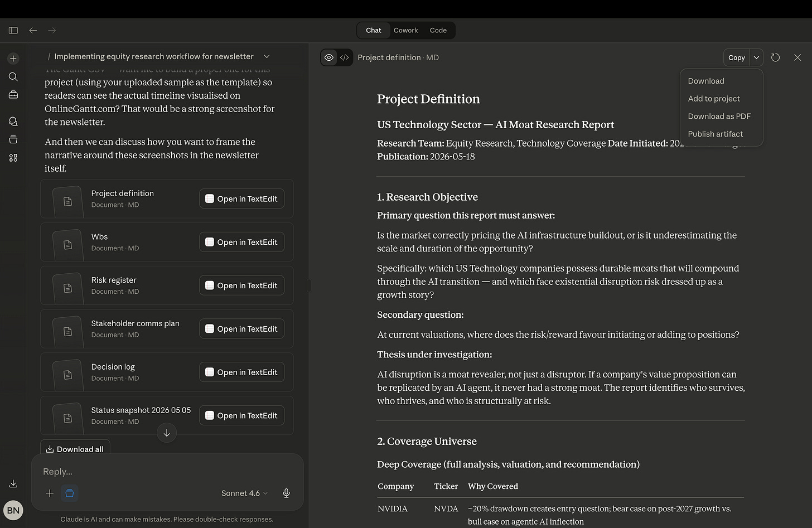Open Project definition in TextEdit

242,198
